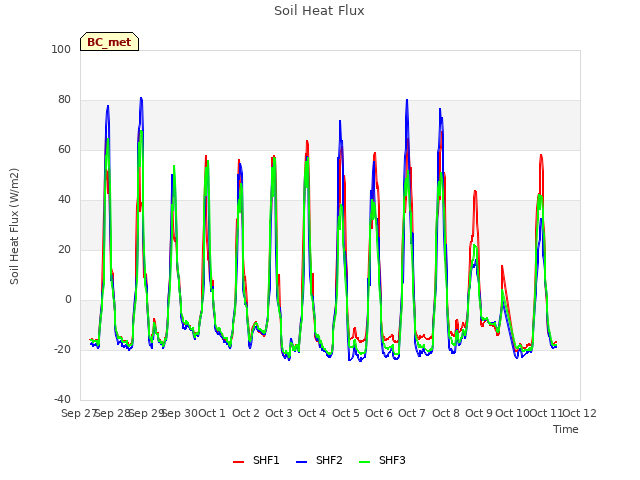Screen dimensions: 640x480
Task: Click the blue SHF2 legend swatch
Action: point(301,462)
